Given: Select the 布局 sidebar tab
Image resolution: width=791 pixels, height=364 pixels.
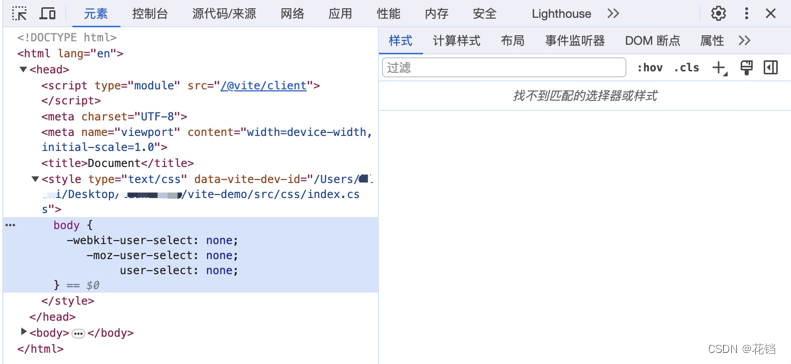Looking at the screenshot, I should pyautogui.click(x=513, y=40).
